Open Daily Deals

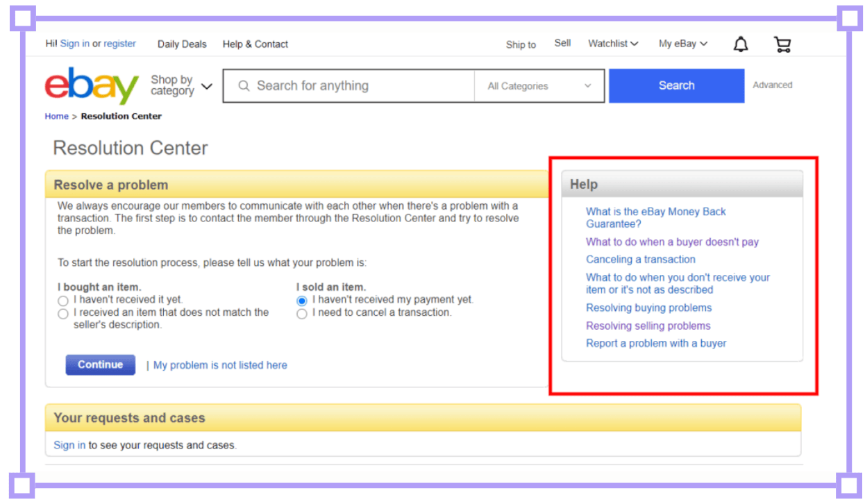(x=182, y=44)
